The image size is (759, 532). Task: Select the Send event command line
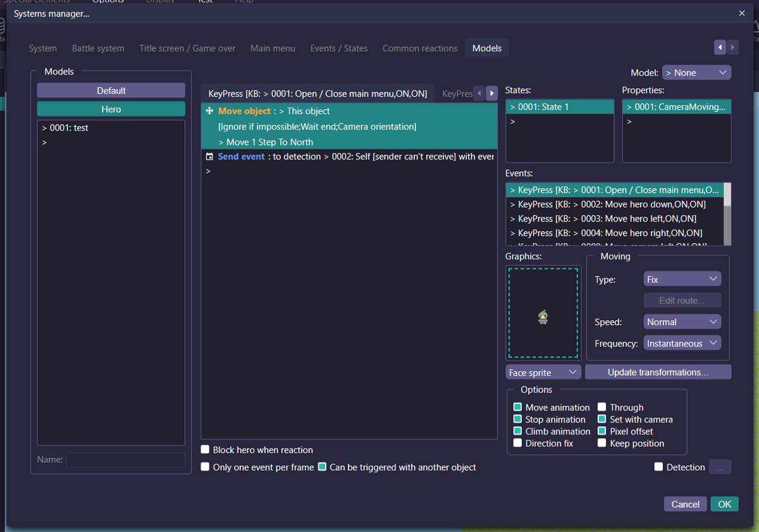click(349, 156)
